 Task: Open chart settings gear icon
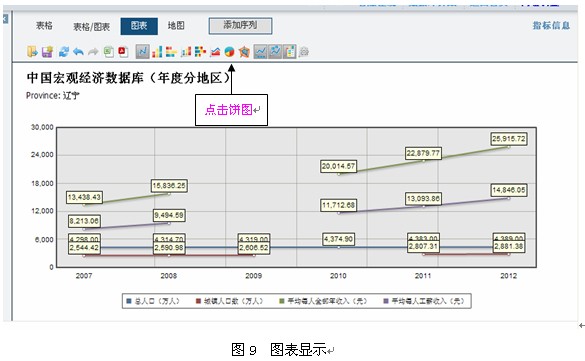304,51
